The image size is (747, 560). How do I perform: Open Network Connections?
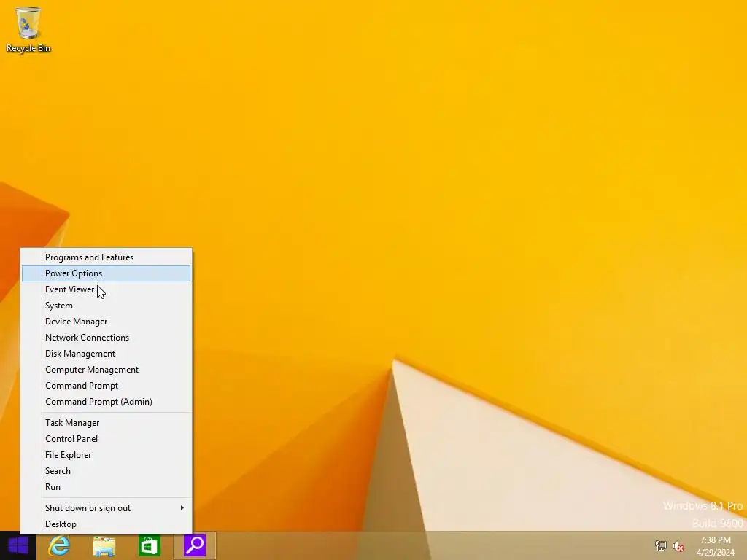point(106,338)
